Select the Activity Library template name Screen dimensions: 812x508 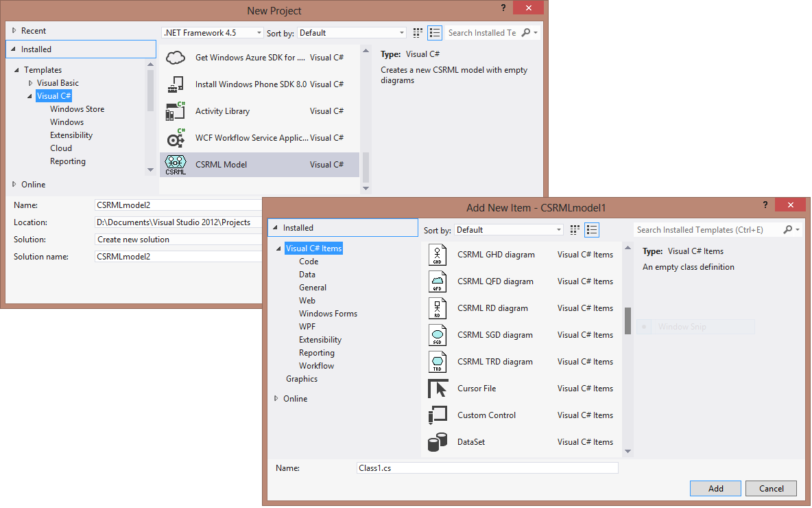(223, 111)
